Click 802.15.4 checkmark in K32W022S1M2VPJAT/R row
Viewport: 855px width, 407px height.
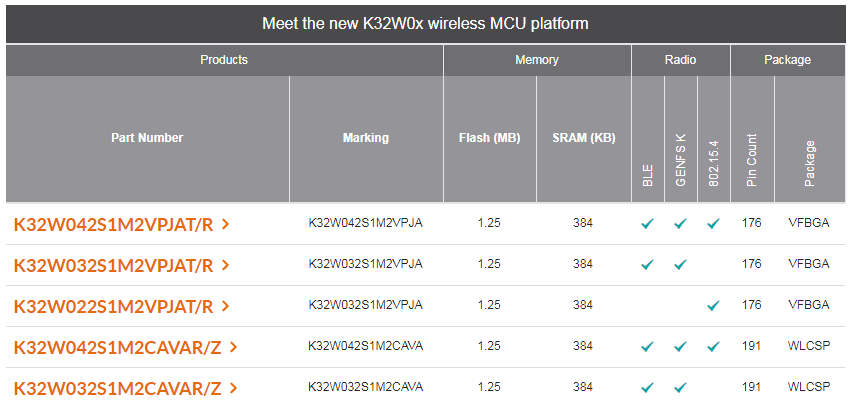click(x=713, y=306)
